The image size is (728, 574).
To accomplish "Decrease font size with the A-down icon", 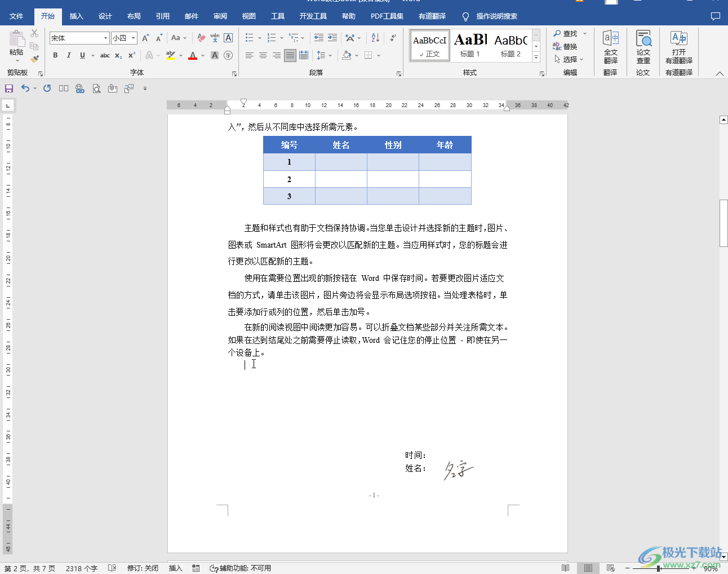I will coord(159,38).
